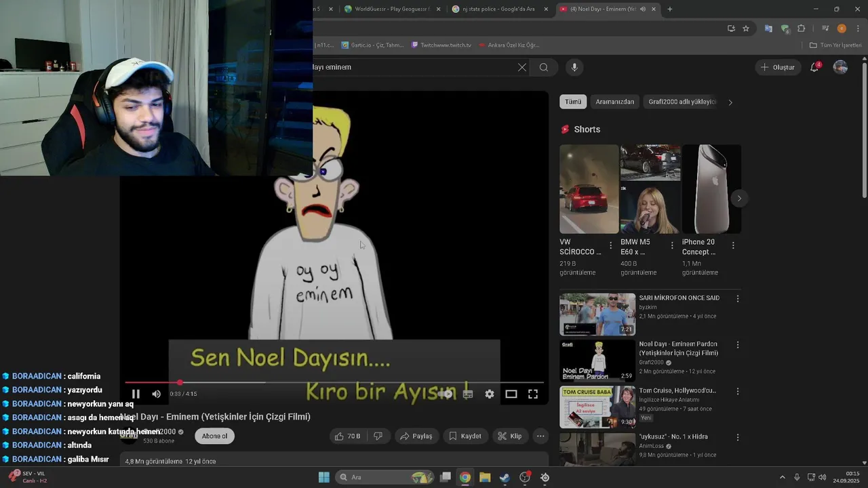The width and height of the screenshot is (868, 488).
Task: Seek using the red video progress bar
Action: click(x=334, y=382)
